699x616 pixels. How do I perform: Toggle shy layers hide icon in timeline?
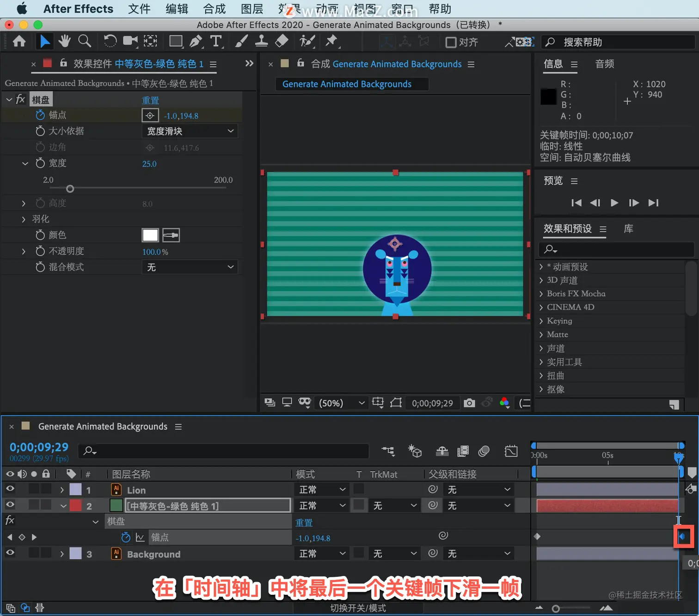(442, 451)
